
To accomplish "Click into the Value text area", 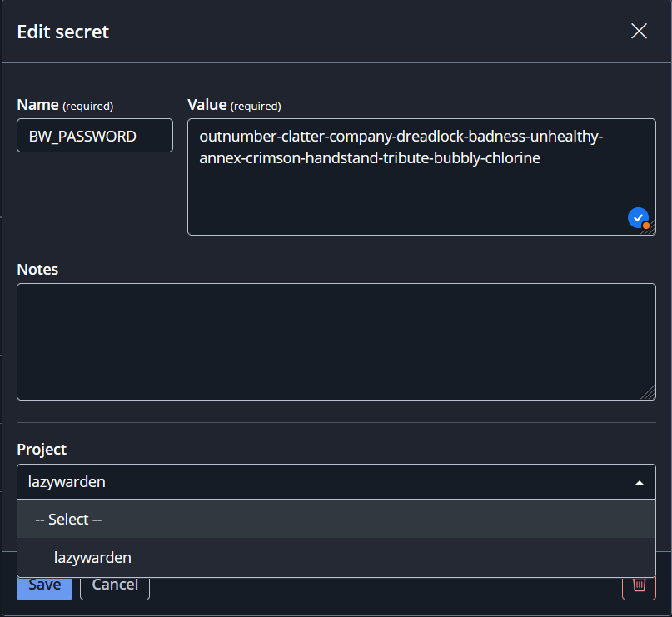I will click(421, 177).
